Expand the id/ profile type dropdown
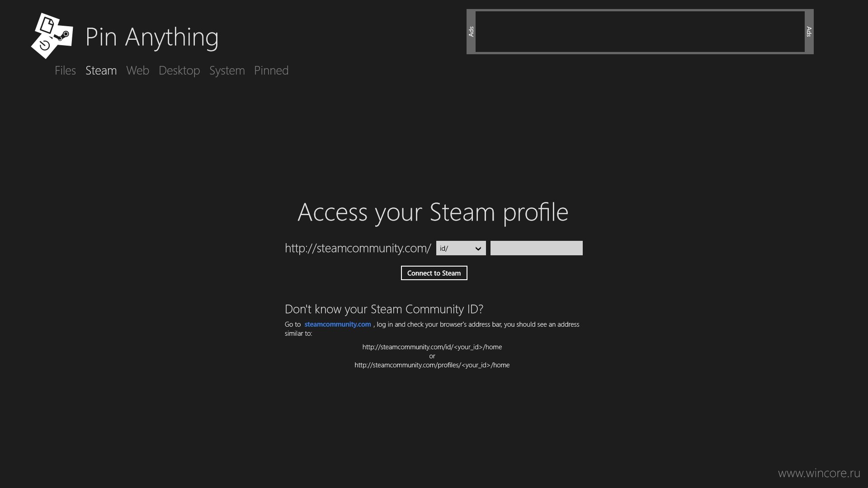This screenshot has width=868, height=488. [461, 248]
